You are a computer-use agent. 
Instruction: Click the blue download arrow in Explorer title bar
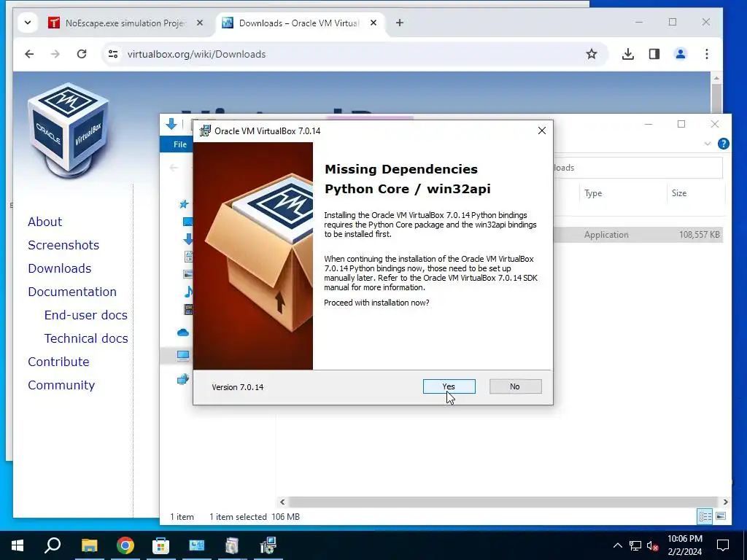coord(171,124)
